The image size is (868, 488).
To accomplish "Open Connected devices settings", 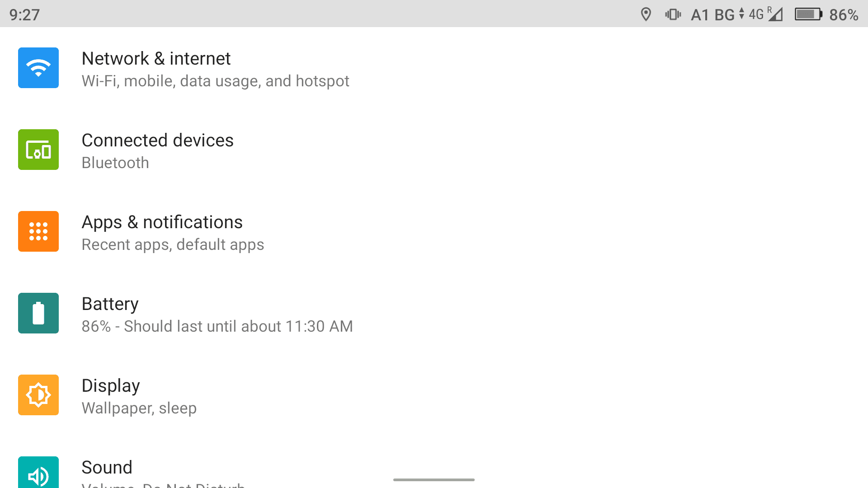I will click(x=434, y=150).
